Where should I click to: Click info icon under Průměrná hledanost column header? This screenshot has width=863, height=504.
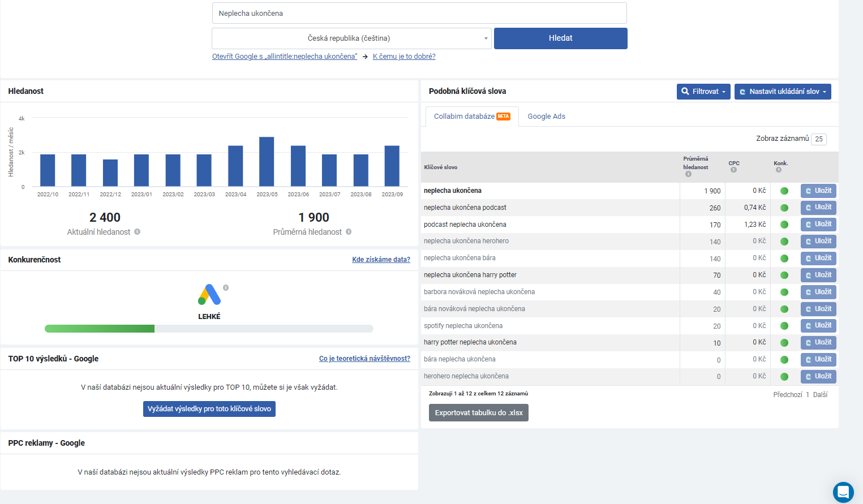coord(688,174)
